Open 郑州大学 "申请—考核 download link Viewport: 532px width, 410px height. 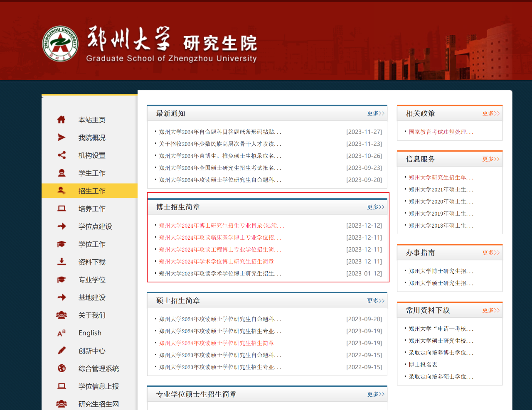pos(441,329)
